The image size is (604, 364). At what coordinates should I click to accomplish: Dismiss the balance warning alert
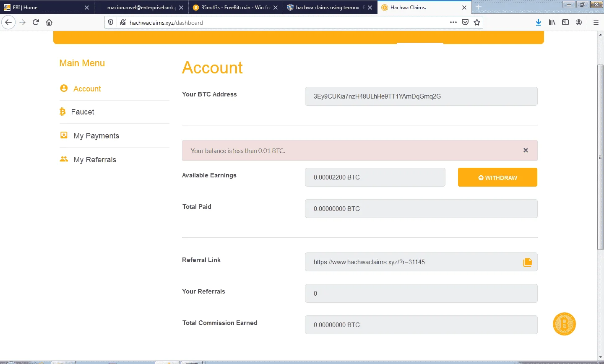click(526, 150)
